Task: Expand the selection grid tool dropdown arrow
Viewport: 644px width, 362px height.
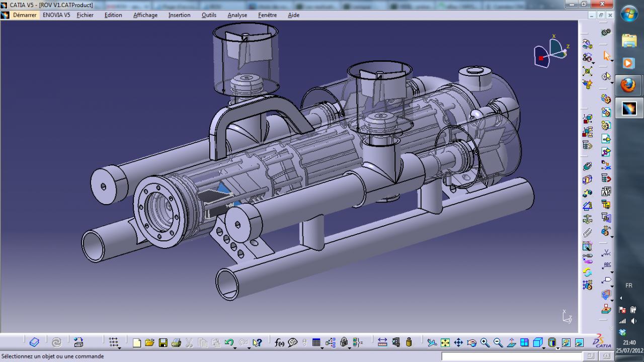Action: (120, 347)
